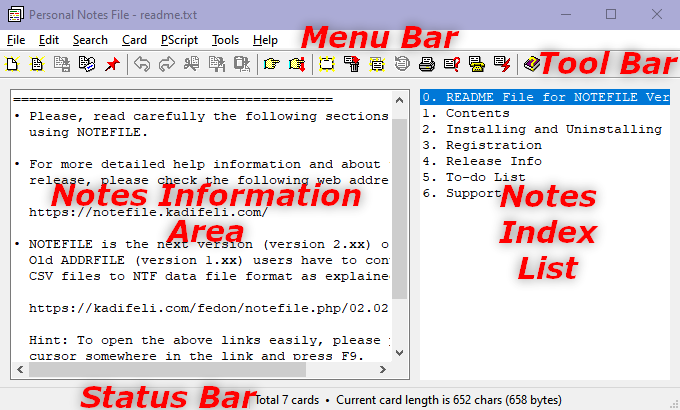The height and width of the screenshot is (410, 680).
Task: Click the notes area vertical scroll up arrow
Action: [x=399, y=100]
